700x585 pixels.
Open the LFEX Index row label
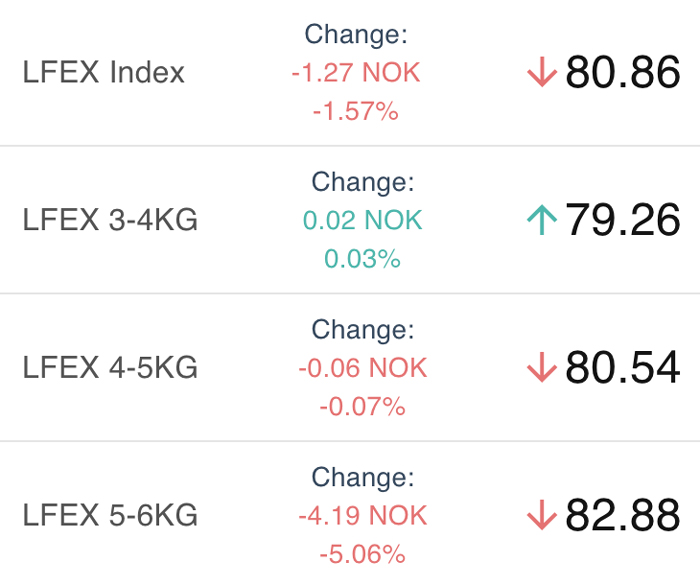[104, 72]
